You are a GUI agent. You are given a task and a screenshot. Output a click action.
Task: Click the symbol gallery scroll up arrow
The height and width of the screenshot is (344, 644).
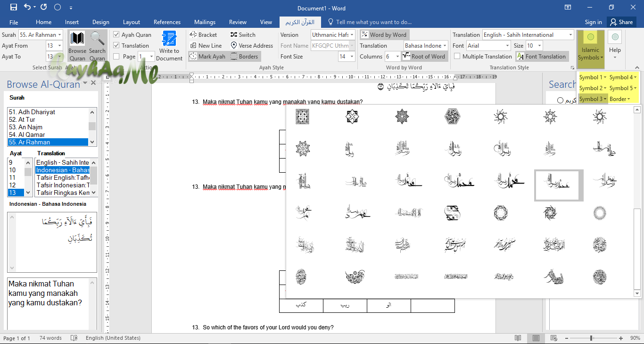pyautogui.click(x=637, y=110)
